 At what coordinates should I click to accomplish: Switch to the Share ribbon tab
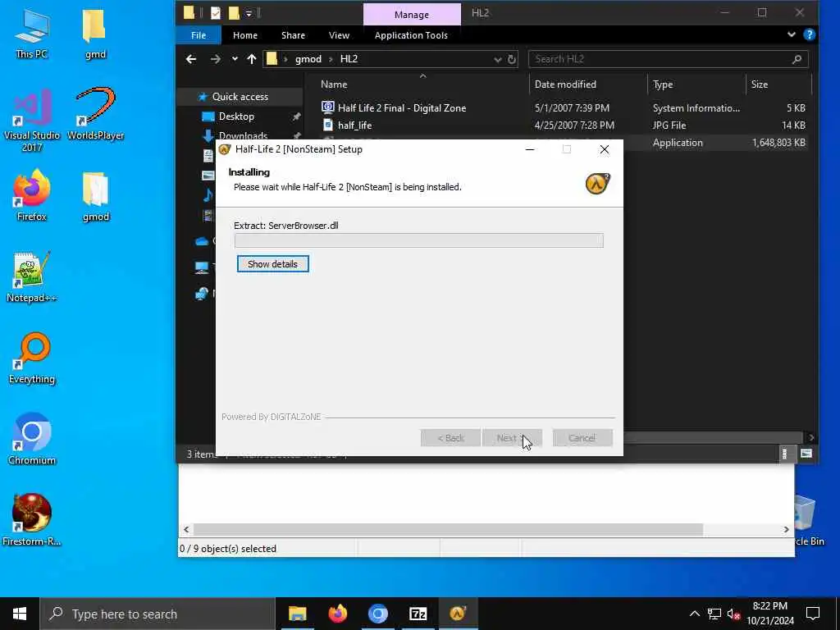pyautogui.click(x=293, y=35)
